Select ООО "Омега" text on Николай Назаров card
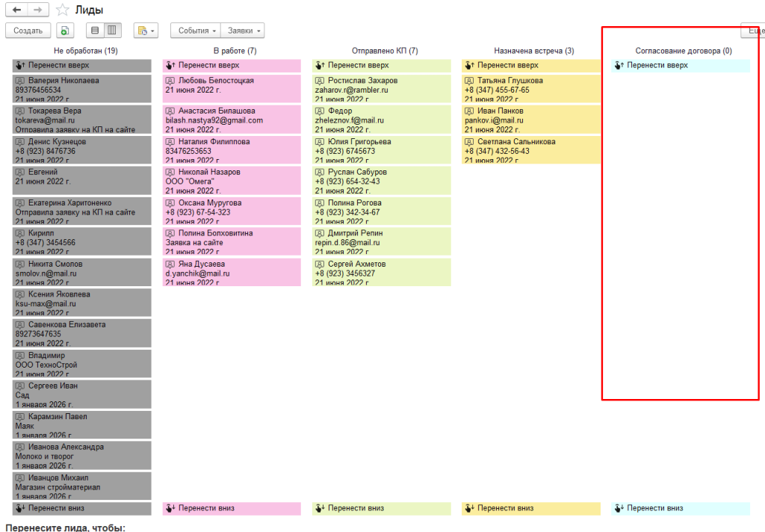 point(190,182)
